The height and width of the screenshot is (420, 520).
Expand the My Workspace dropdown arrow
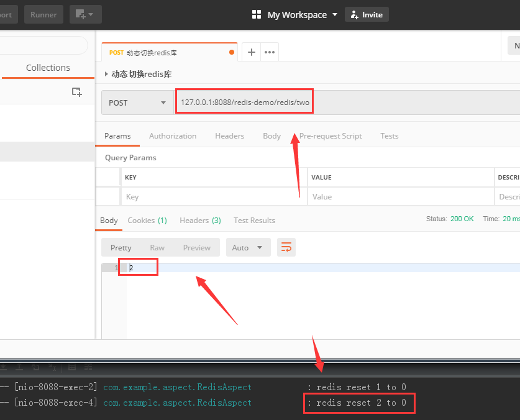[x=335, y=14]
